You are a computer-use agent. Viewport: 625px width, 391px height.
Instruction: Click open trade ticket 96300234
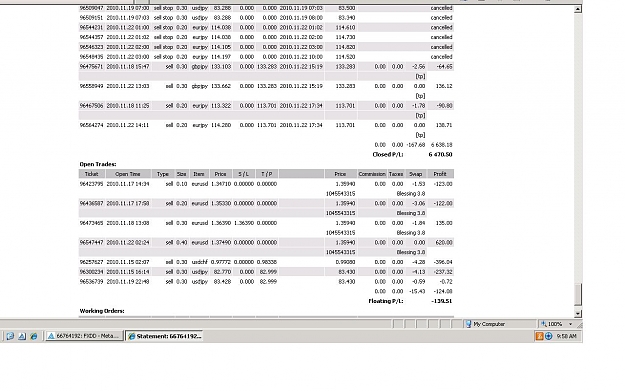[92, 272]
